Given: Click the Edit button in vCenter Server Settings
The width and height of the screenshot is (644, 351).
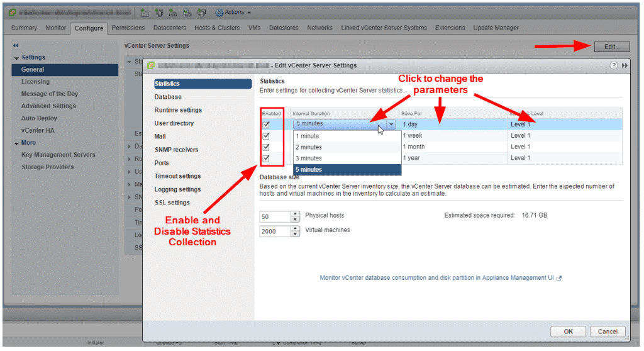Looking at the screenshot, I should pyautogui.click(x=611, y=47).
